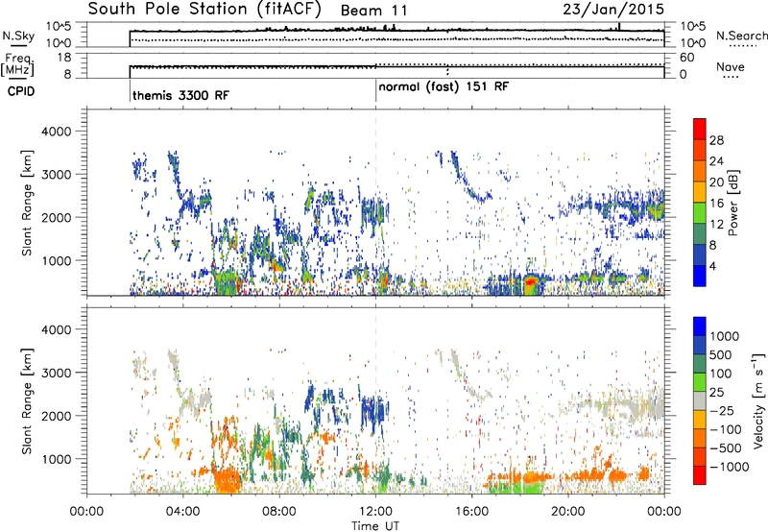Click the 'N.Sky' legend label

tap(18, 36)
